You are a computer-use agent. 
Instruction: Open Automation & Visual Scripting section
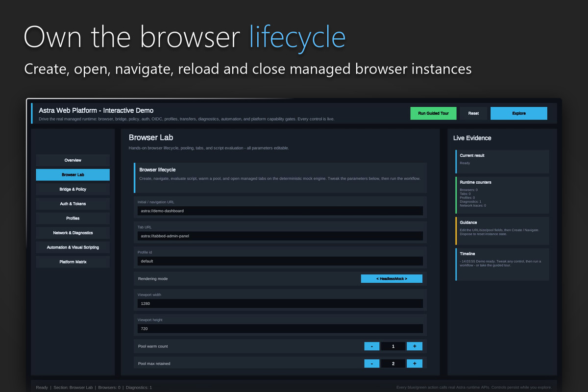(73, 247)
